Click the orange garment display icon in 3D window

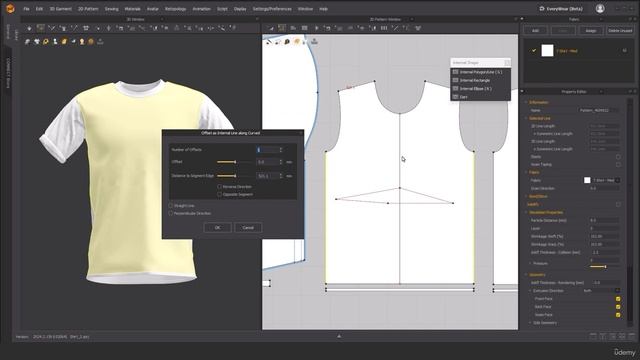pyautogui.click(x=64, y=42)
